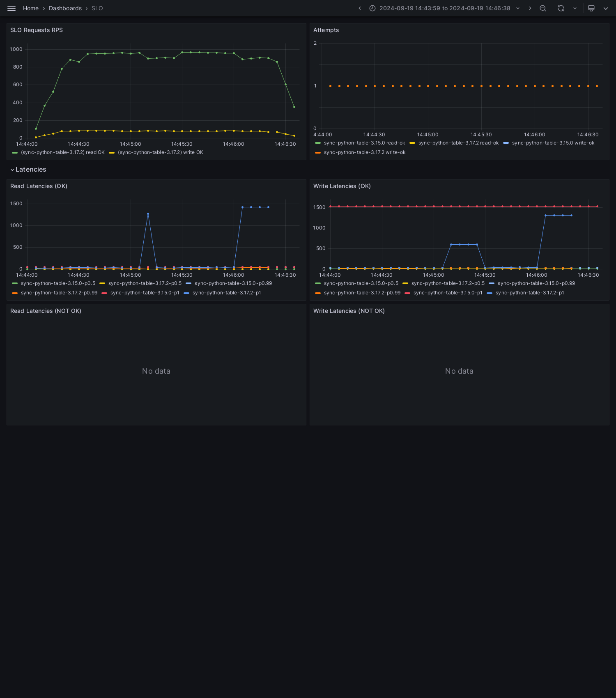Click the TV view mode icon
Image resolution: width=616 pixels, height=698 pixels.
click(591, 8)
